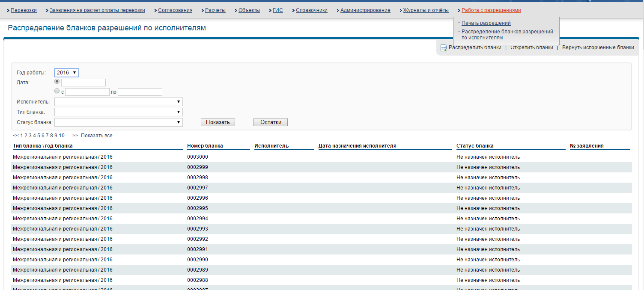Go to page 5 of results

click(39, 136)
